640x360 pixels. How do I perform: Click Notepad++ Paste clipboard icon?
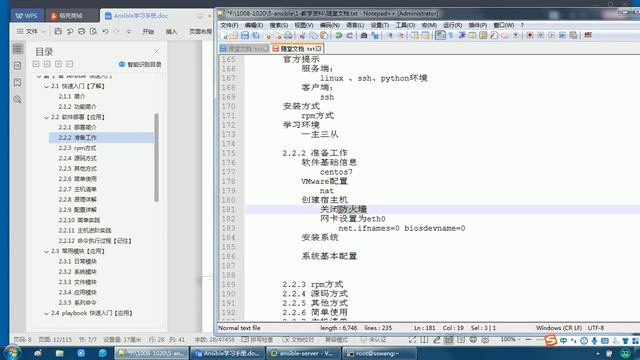[324, 36]
